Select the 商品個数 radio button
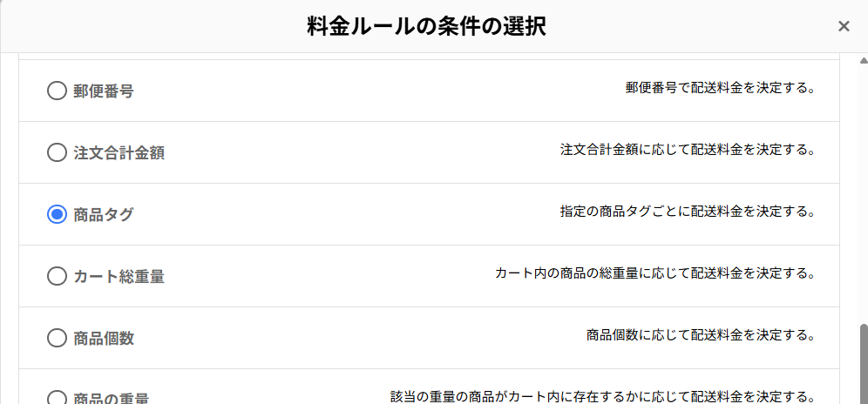 point(57,338)
